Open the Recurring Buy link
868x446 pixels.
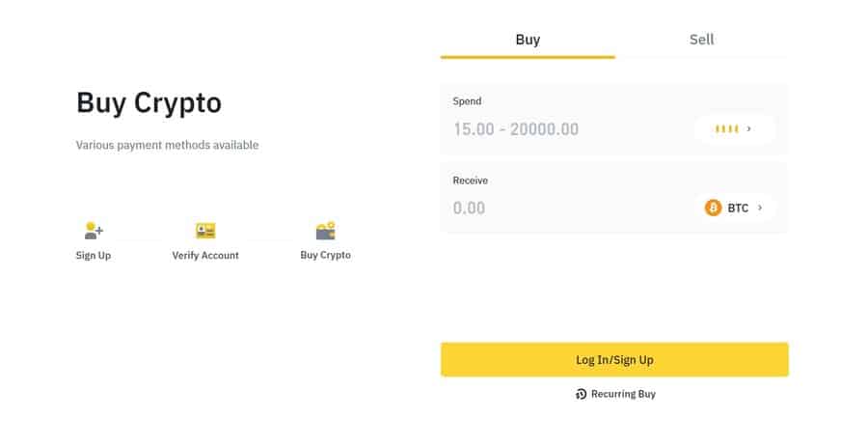coord(615,394)
